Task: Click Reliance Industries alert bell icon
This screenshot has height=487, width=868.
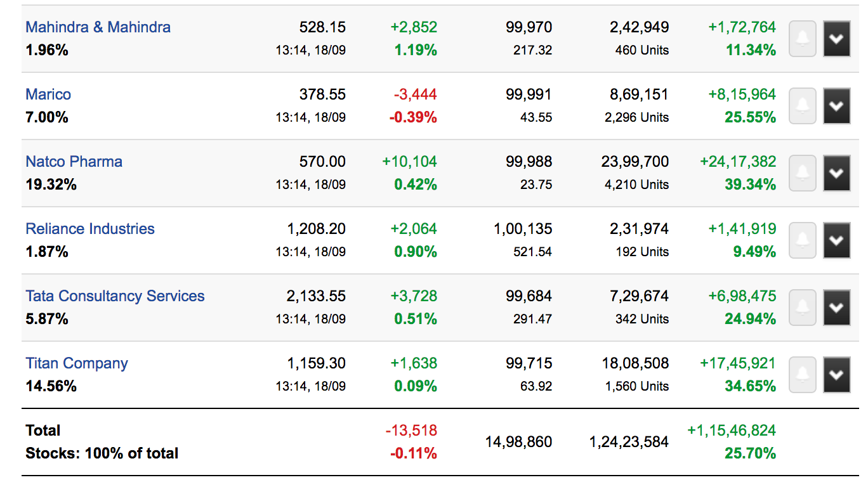Action: (x=802, y=240)
